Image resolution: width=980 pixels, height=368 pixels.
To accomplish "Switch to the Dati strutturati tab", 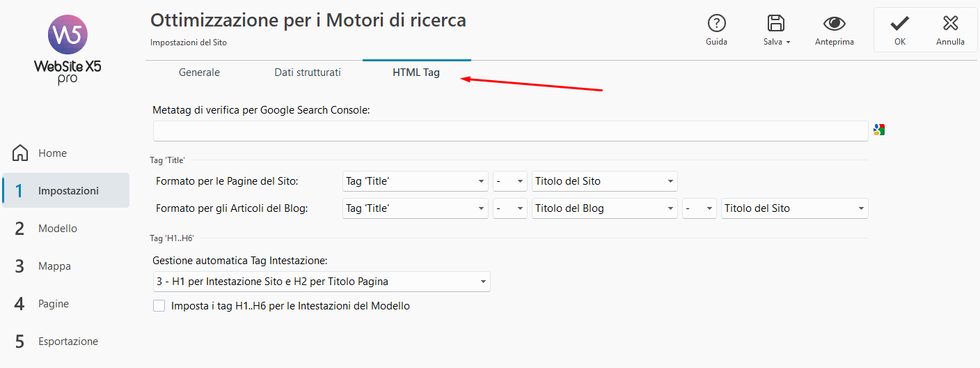I will pyautogui.click(x=308, y=72).
